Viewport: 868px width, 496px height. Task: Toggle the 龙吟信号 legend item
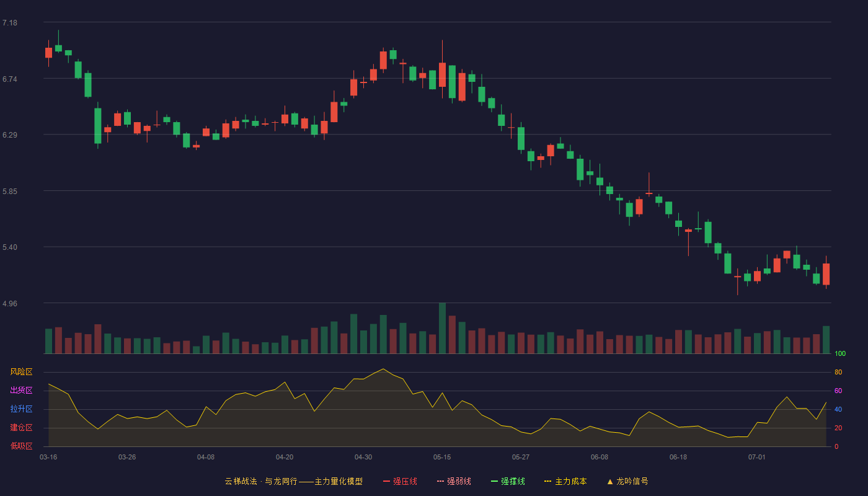[627, 481]
